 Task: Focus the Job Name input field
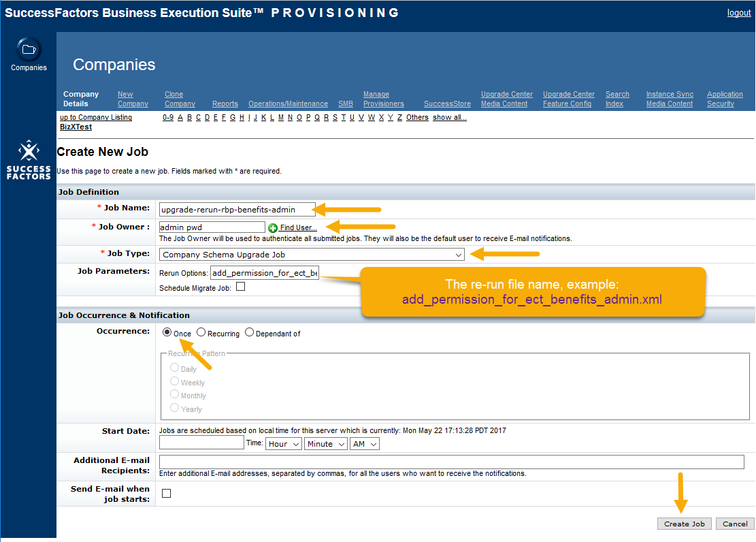[x=237, y=210]
